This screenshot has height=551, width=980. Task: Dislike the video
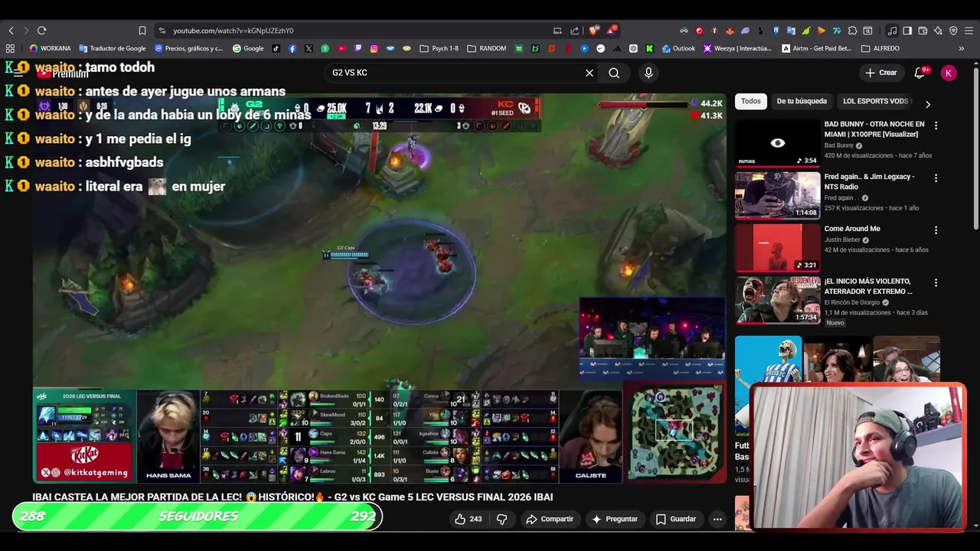tap(502, 519)
